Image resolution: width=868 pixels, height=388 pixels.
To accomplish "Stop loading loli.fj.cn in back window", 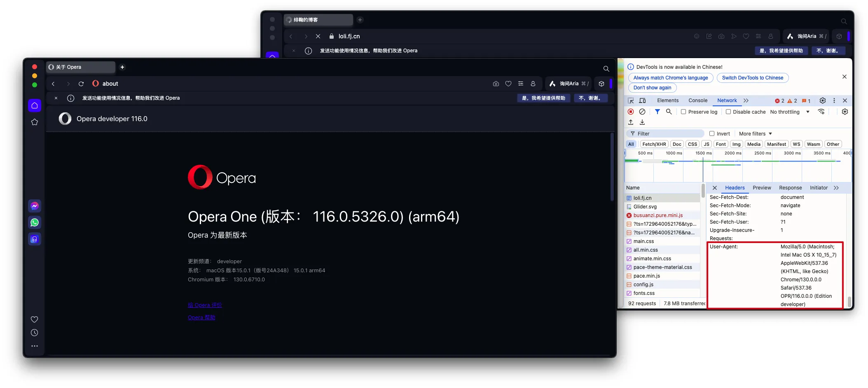I will coord(318,36).
